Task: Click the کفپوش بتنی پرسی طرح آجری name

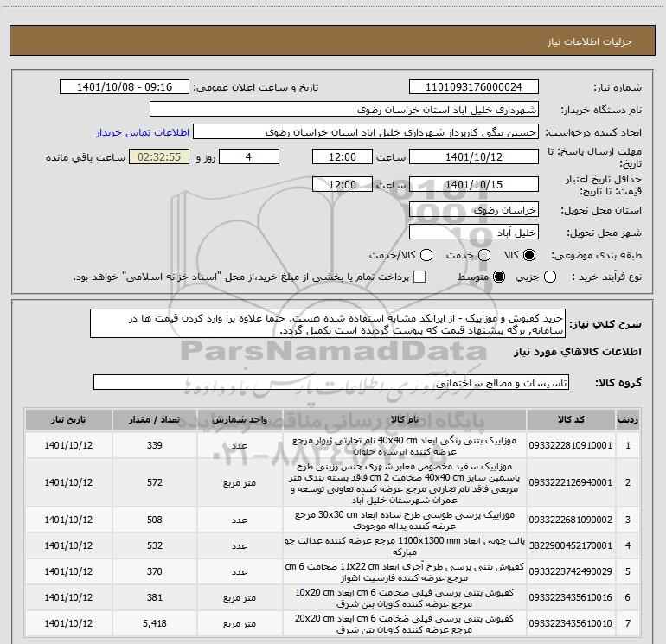Action: click(405, 572)
